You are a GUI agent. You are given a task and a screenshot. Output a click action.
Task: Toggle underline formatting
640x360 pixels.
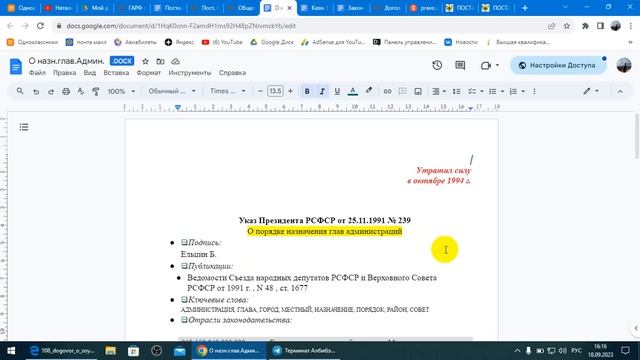(337, 91)
